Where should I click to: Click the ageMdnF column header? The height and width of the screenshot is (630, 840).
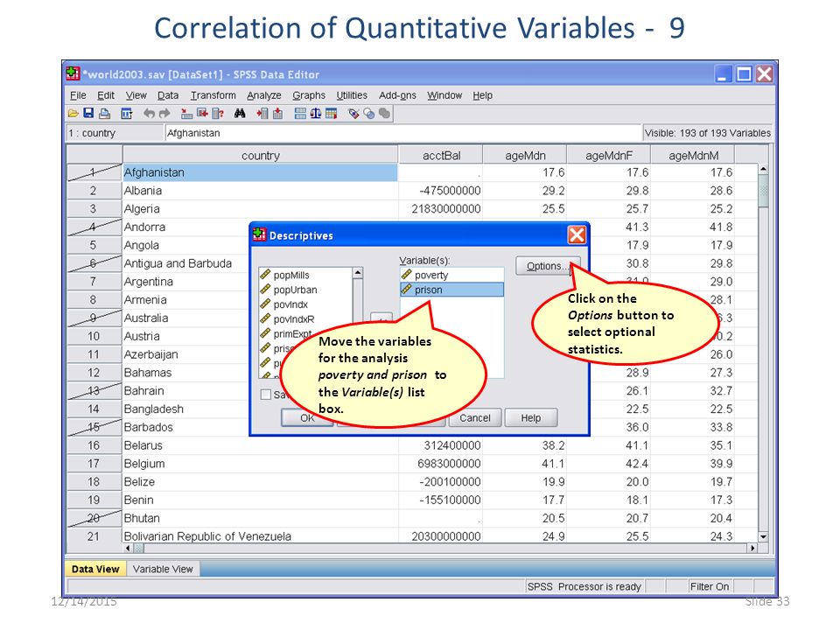(x=609, y=156)
